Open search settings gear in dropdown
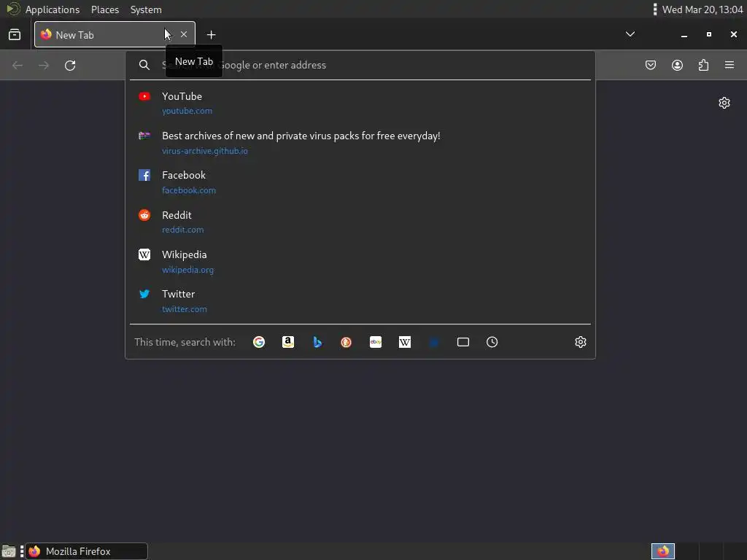Image resolution: width=747 pixels, height=560 pixels. 580,342
